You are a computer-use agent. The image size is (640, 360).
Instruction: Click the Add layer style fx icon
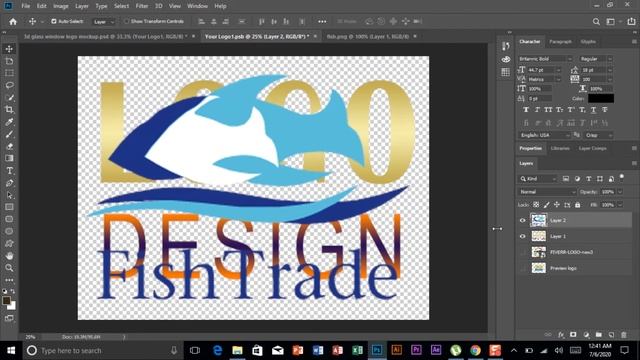[x=561, y=335]
